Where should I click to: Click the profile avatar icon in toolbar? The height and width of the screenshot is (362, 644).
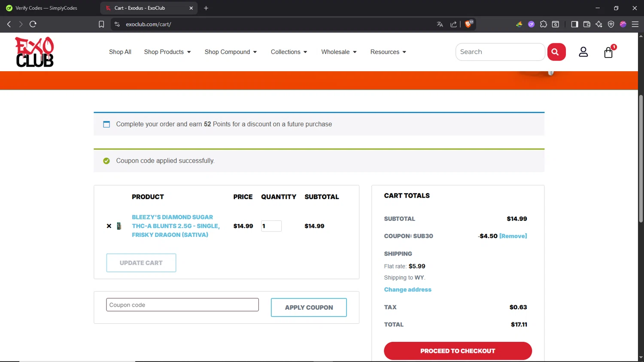tap(623, 24)
